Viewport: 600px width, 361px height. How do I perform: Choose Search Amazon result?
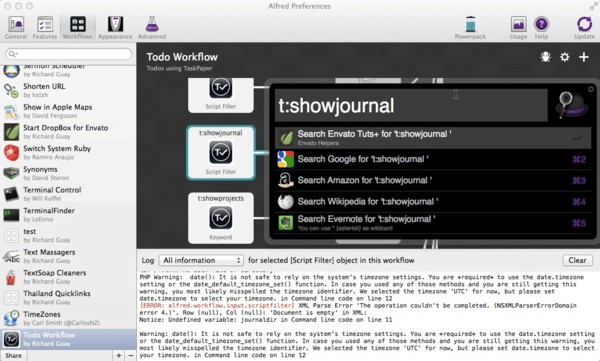coord(433,180)
